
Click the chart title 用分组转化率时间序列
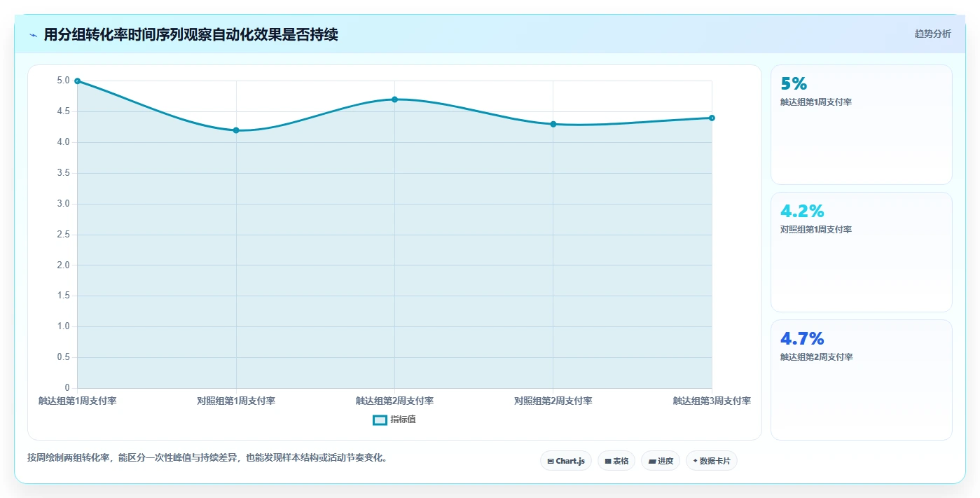point(116,35)
